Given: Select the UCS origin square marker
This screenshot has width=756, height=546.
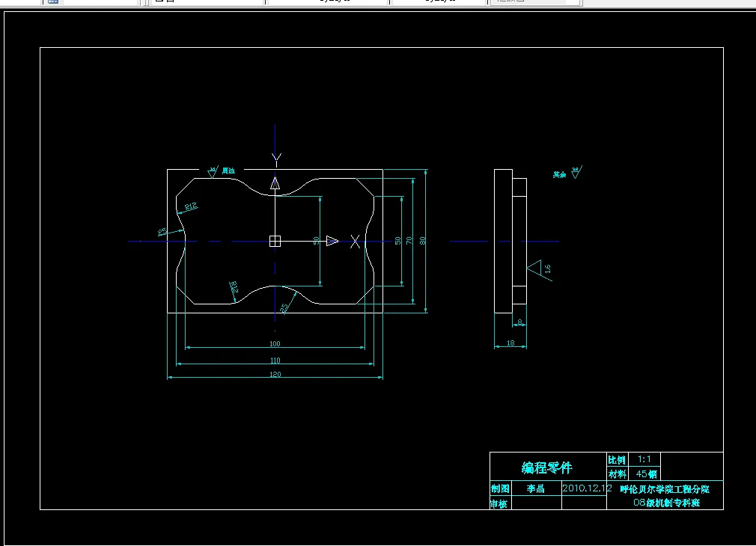Looking at the screenshot, I should [275, 241].
